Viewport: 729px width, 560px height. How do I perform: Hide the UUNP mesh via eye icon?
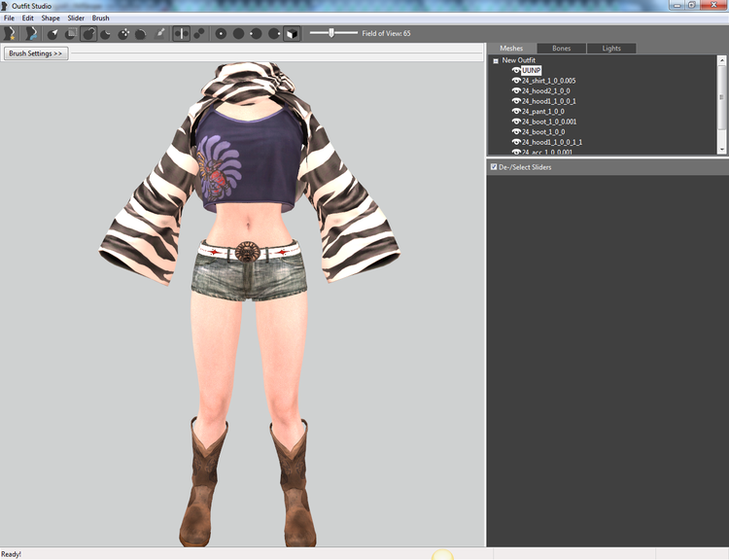pyautogui.click(x=516, y=70)
